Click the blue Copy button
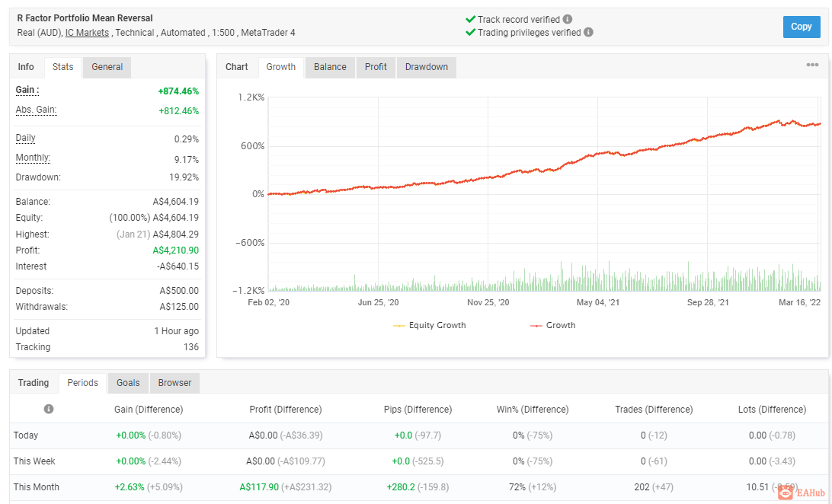 coord(802,27)
